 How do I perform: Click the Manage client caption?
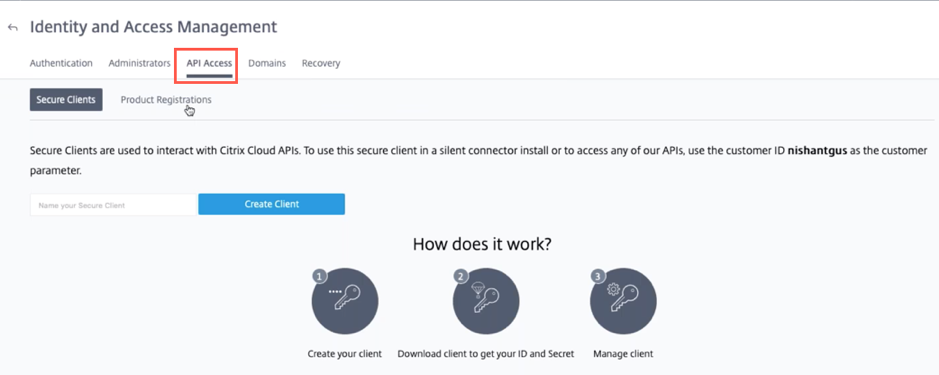tap(623, 354)
